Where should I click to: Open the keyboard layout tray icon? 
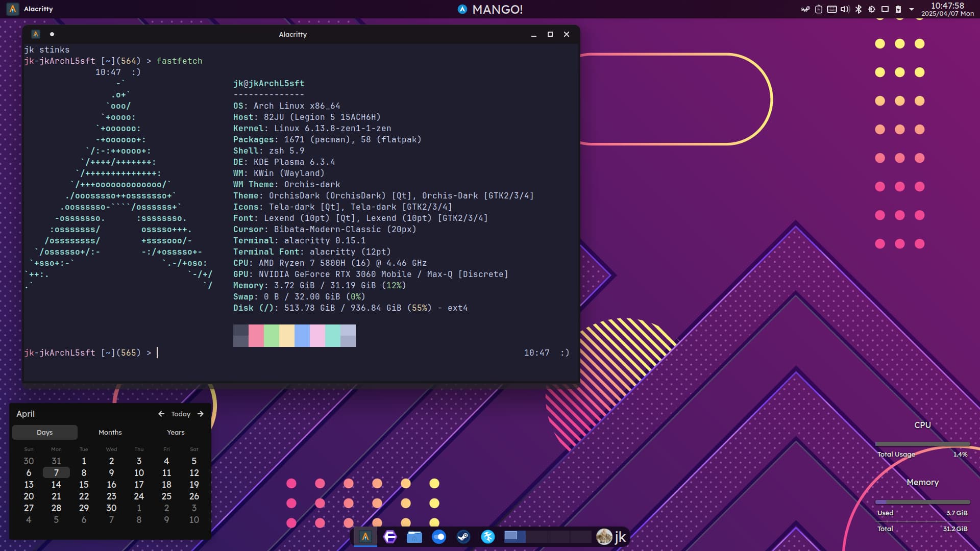tap(832, 9)
